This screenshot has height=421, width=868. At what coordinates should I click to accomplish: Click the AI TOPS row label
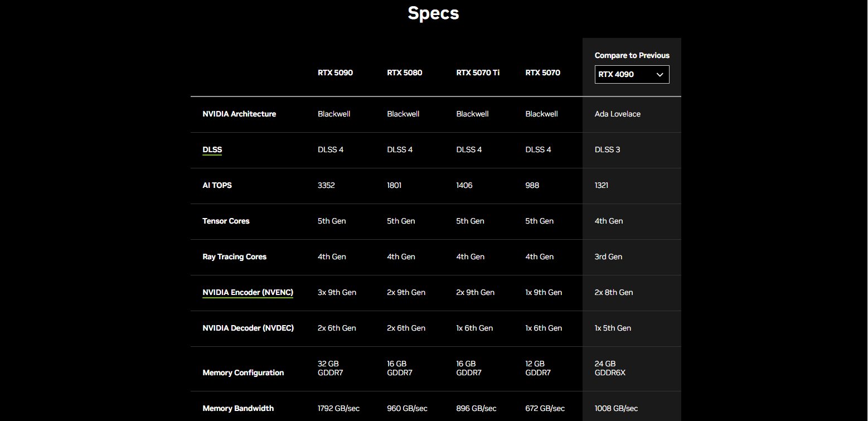pyautogui.click(x=217, y=185)
